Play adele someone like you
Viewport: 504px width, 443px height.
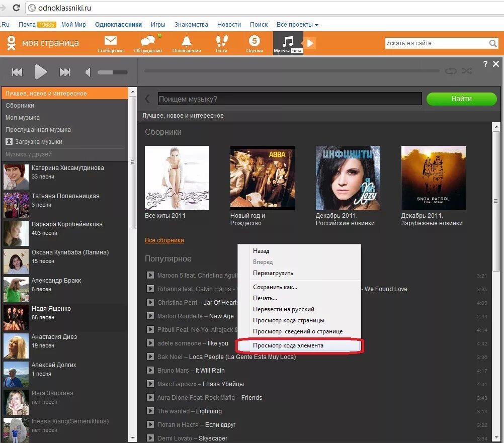[x=150, y=343]
